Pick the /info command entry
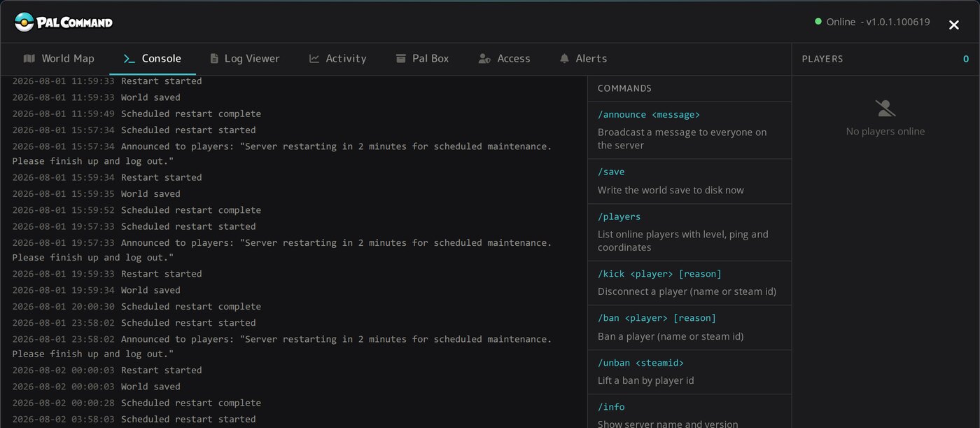This screenshot has width=980, height=428. click(x=689, y=411)
